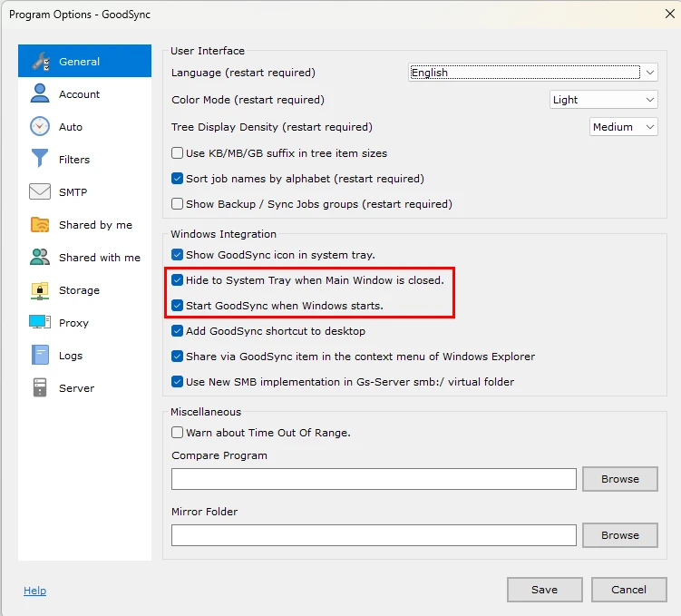The image size is (681, 616).
Task: Toggle Share via GoodSync context menu item
Action: 177,357
